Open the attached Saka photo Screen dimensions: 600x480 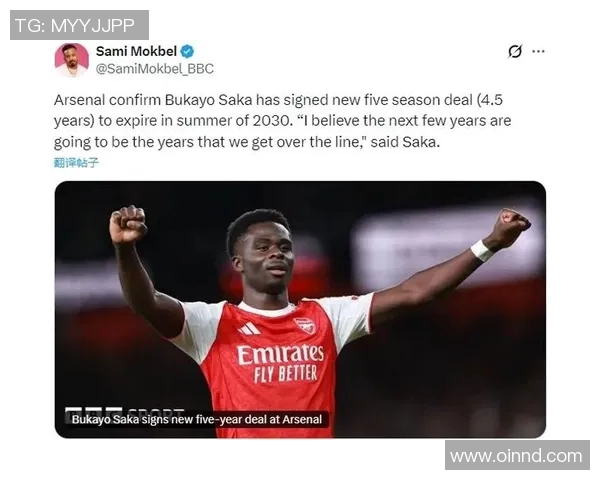300,309
